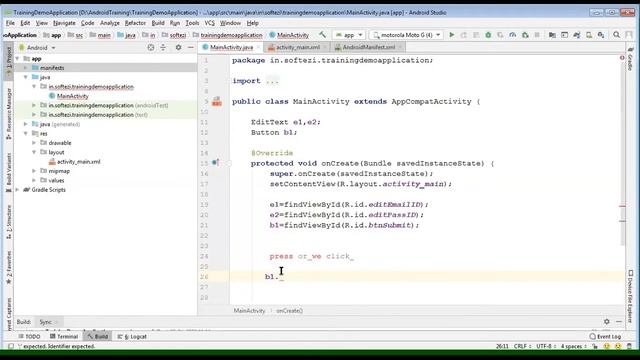The image size is (640, 360).
Task: Click the override gutter icon on line 15
Action: click(x=215, y=163)
